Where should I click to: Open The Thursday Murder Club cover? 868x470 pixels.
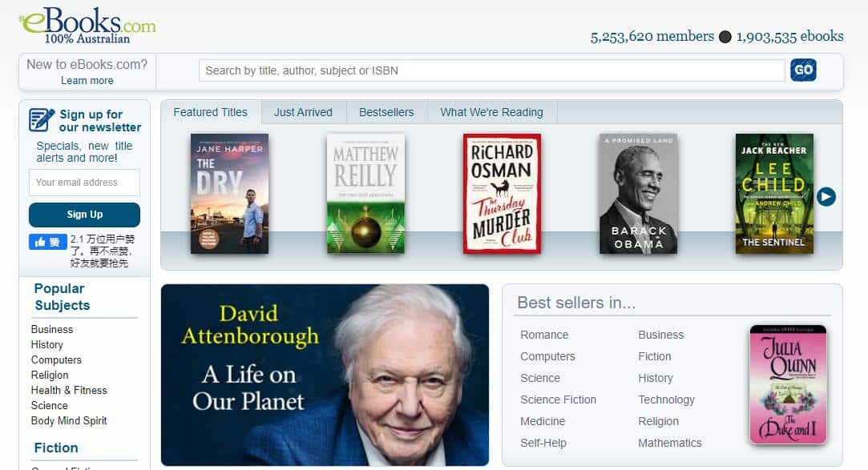502,194
